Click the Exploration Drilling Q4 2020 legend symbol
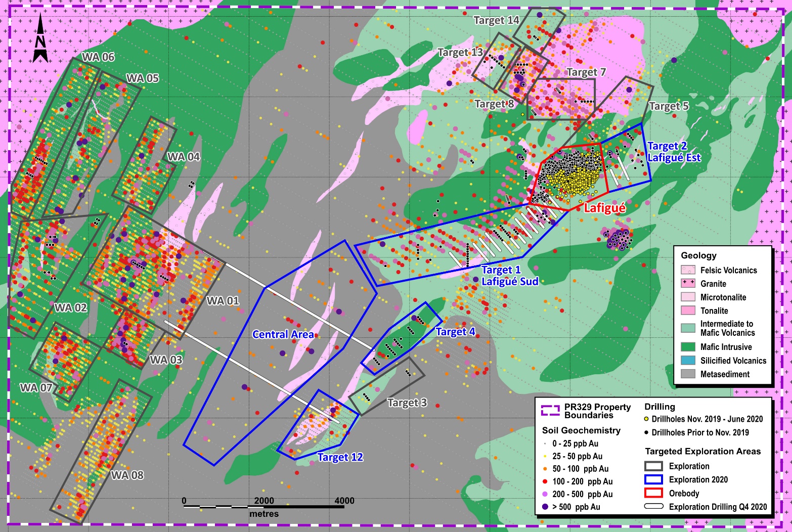 [x=653, y=506]
